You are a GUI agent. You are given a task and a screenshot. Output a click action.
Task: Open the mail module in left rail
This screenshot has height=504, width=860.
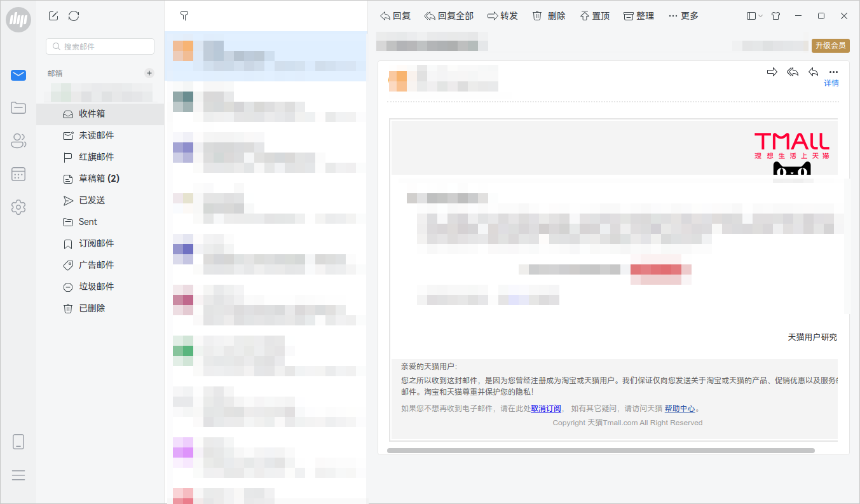(x=18, y=76)
